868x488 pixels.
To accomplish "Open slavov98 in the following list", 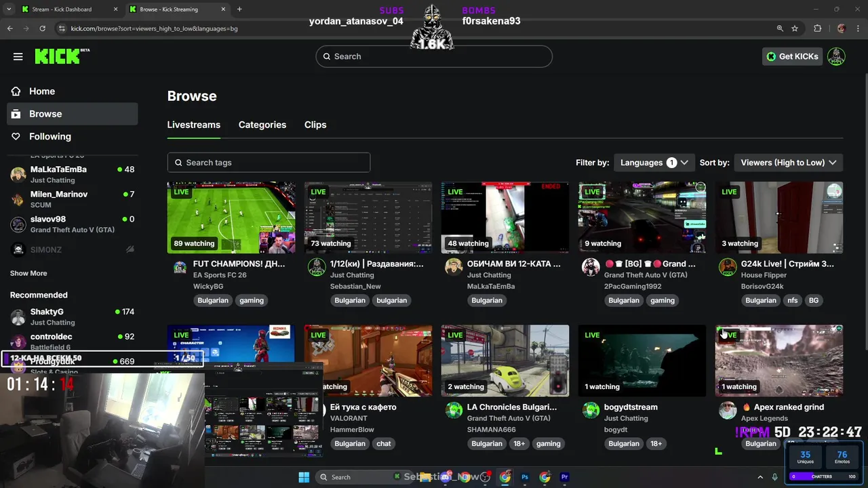I will [x=73, y=224].
